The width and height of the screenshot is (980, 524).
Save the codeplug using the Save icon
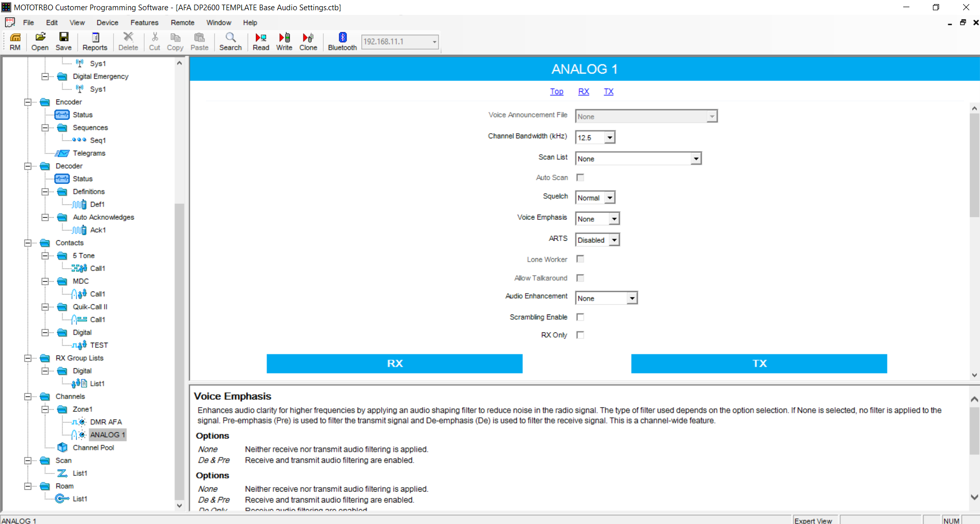click(63, 41)
